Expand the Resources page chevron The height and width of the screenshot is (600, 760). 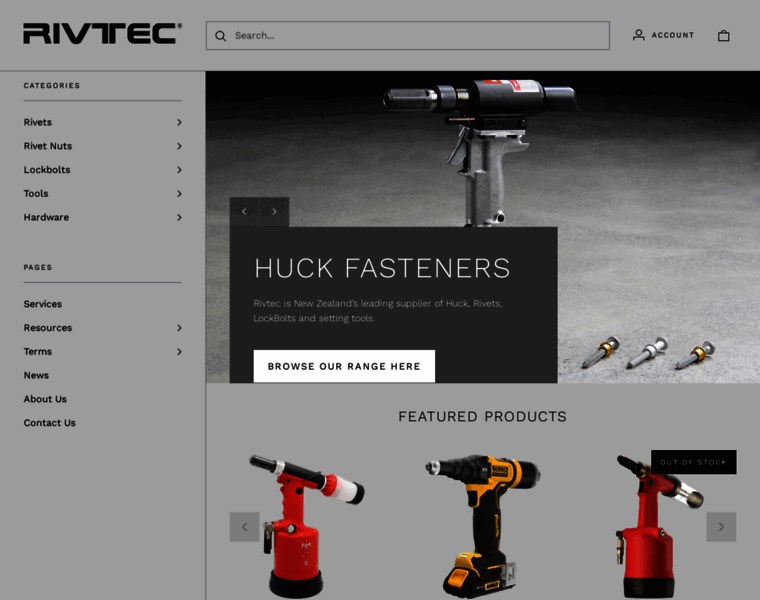click(179, 328)
